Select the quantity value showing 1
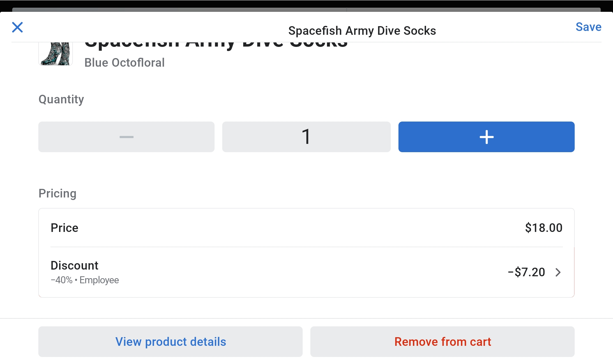The image size is (613, 364). (306, 137)
